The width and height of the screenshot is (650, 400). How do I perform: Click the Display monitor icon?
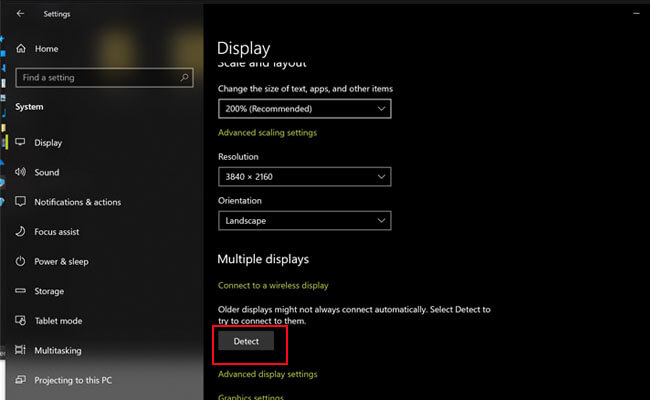pyautogui.click(x=20, y=142)
